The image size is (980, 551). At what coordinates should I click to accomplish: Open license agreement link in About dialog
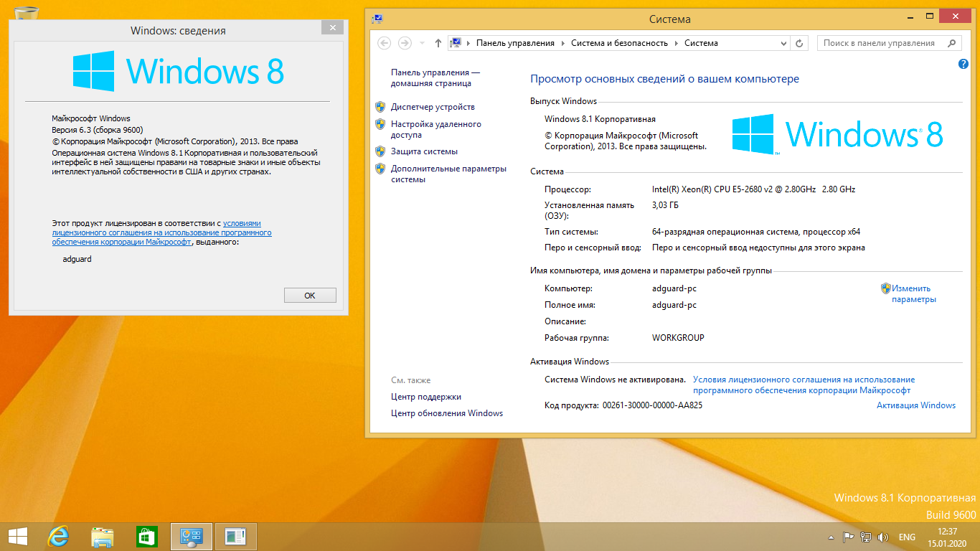coord(162,232)
